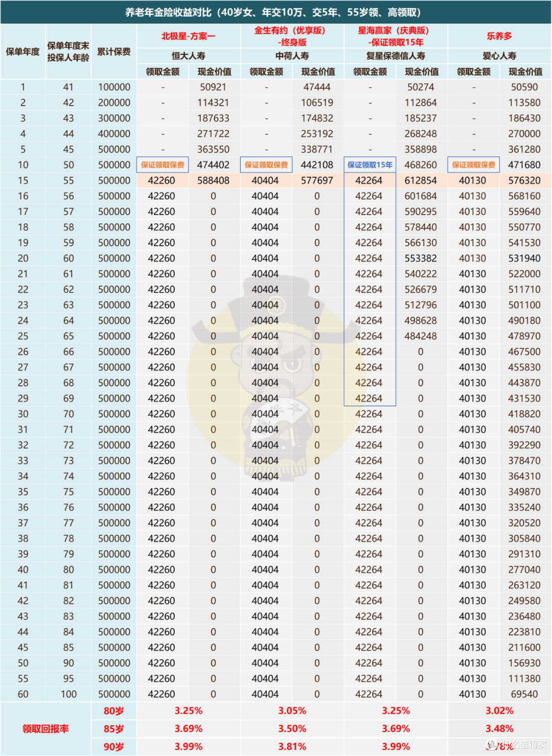Click the return rate 3.48%
Viewport: 552px width, 756px height.
click(499, 729)
